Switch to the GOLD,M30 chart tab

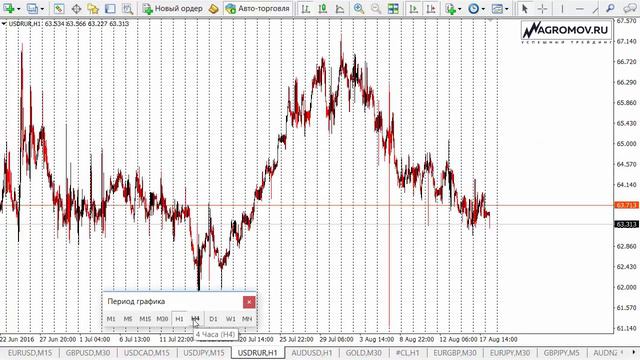coord(364,353)
